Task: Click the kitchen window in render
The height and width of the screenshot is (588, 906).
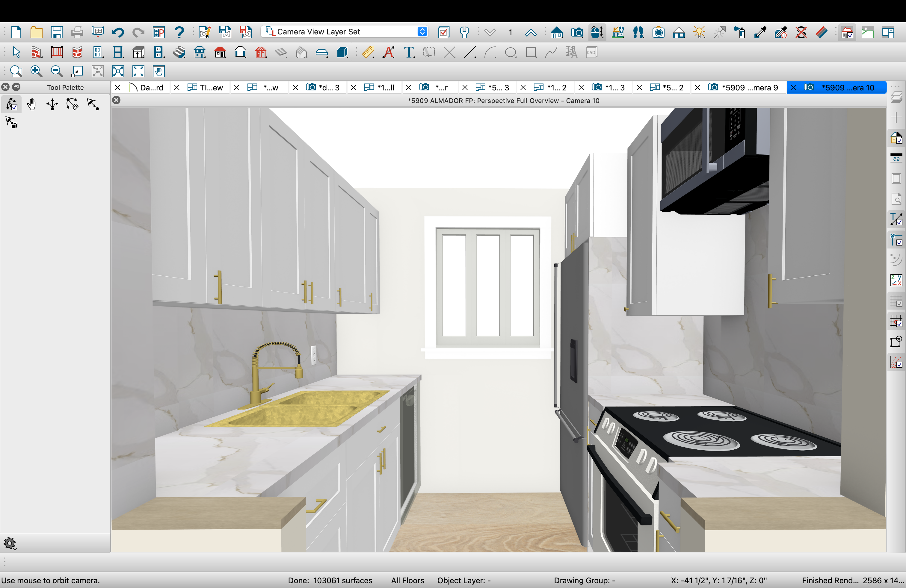Action: point(488,287)
